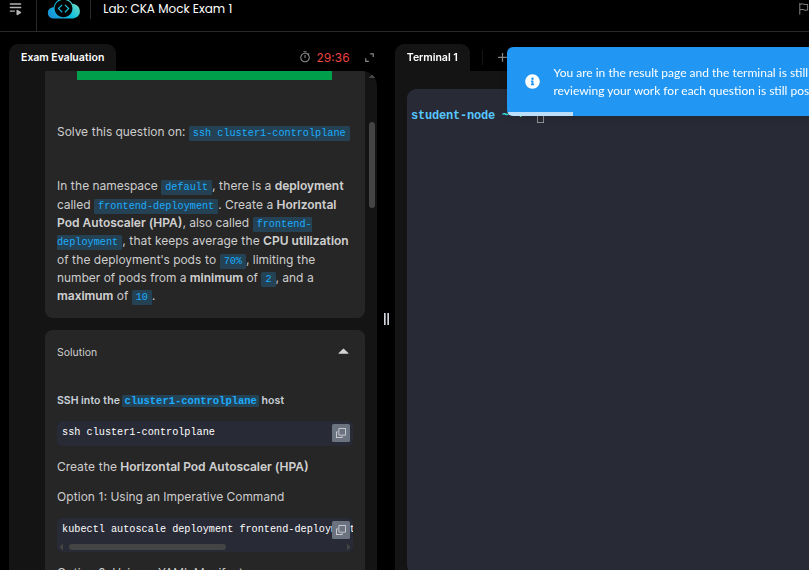Add a new terminal tab
Screen dimensions: 809x570
click(x=501, y=57)
